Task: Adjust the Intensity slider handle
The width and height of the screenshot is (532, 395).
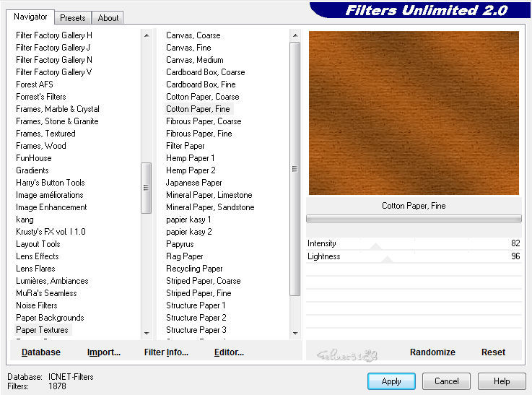Action: tap(375, 246)
